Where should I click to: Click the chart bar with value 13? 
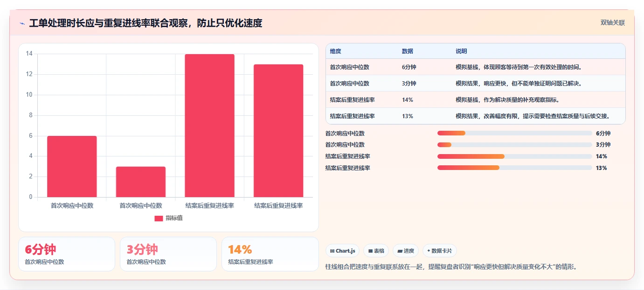[x=278, y=131]
